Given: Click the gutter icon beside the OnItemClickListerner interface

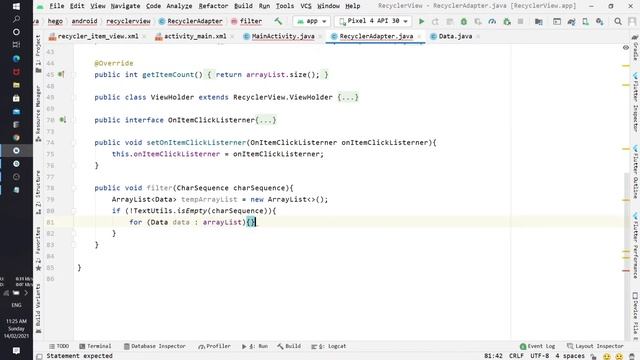Looking at the screenshot, I should tap(62, 120).
